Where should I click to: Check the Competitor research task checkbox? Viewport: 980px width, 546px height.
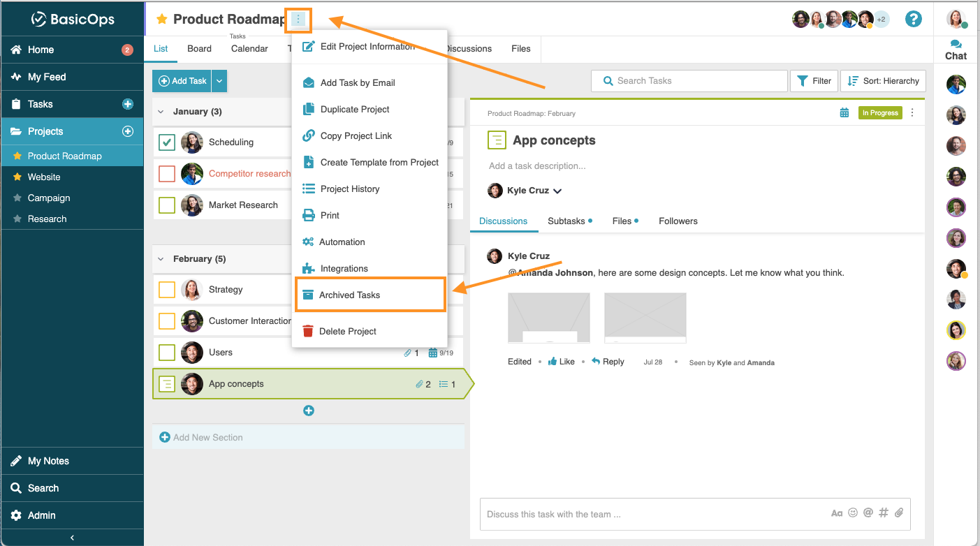coord(167,174)
